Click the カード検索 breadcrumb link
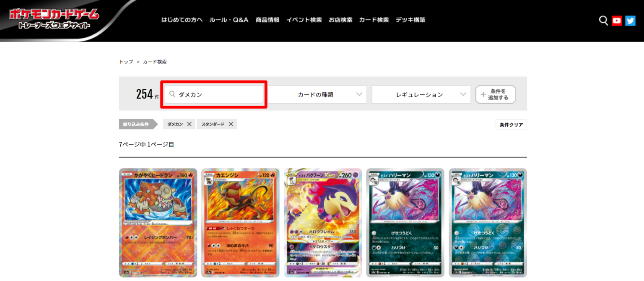Viewport: 644px width, 281px height. click(155, 62)
